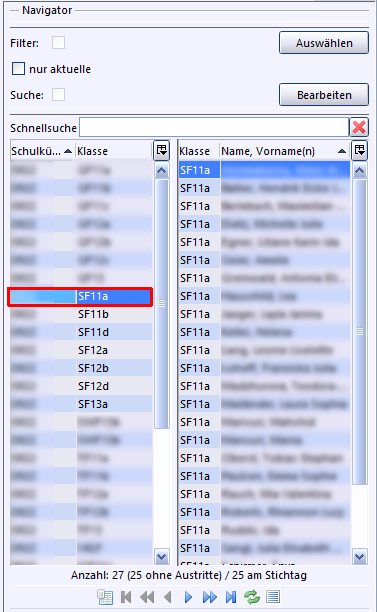377x612 pixels.
Task: Open column options dropdown for student list
Action: (359, 150)
